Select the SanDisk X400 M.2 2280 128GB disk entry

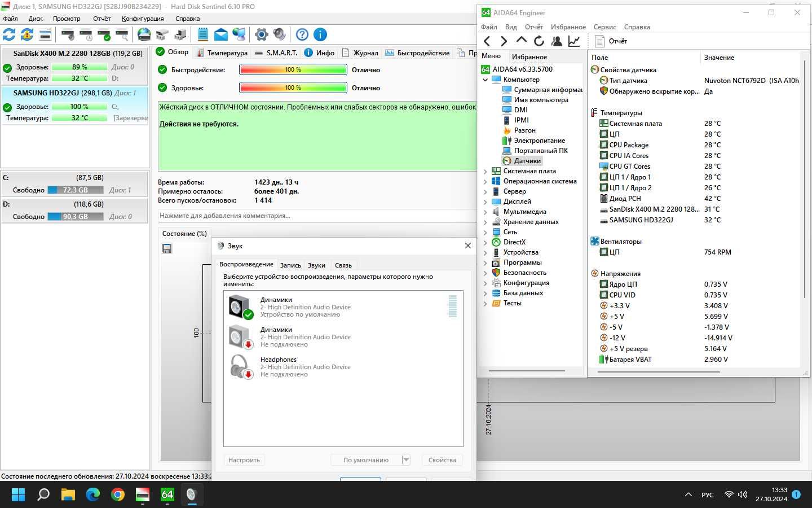click(x=75, y=65)
